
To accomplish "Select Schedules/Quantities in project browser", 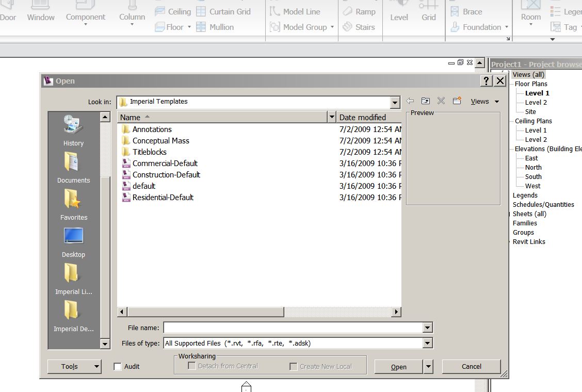I will (543, 205).
